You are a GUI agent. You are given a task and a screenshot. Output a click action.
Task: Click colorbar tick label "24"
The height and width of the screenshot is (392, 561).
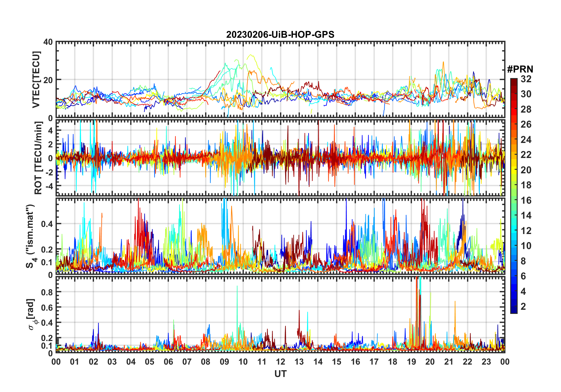pos(526,140)
